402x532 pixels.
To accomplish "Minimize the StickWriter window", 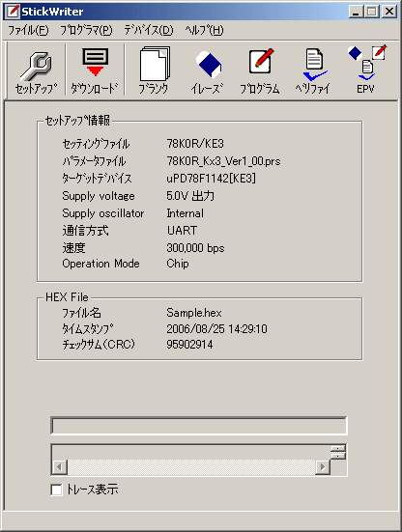I will pos(356,12).
